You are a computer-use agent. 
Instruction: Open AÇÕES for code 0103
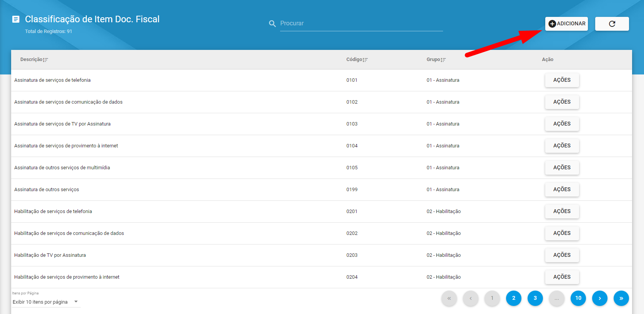tap(562, 124)
